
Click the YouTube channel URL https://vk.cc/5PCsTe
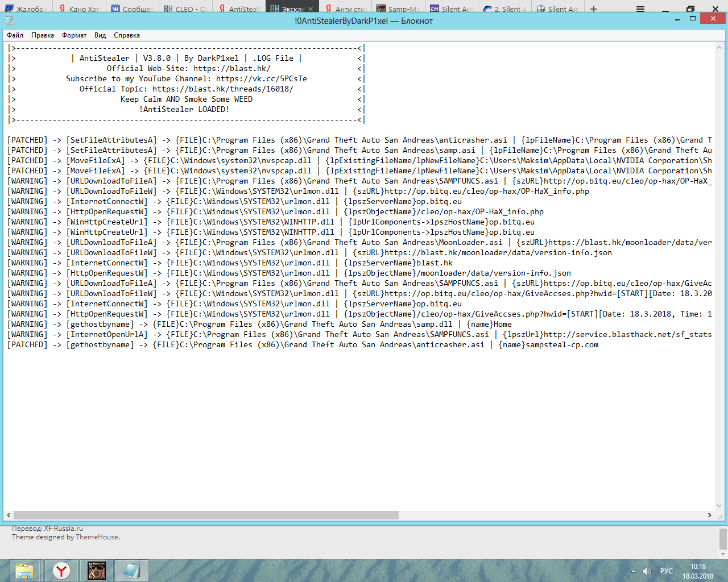pyautogui.click(x=262, y=79)
